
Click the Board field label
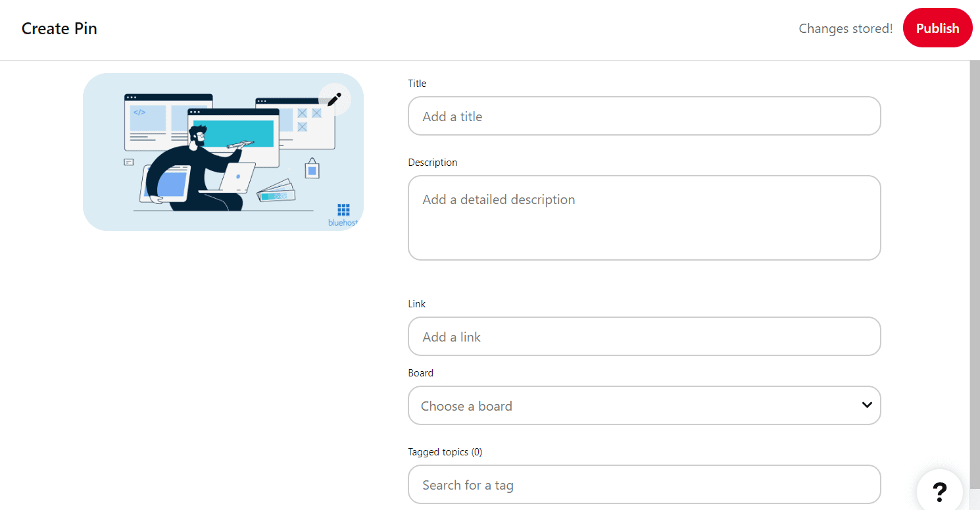click(420, 373)
